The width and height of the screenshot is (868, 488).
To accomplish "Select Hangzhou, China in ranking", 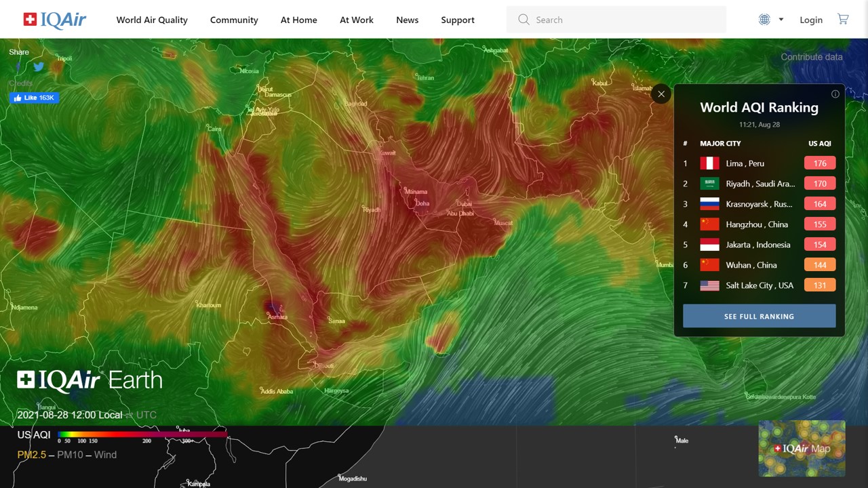I will [757, 224].
